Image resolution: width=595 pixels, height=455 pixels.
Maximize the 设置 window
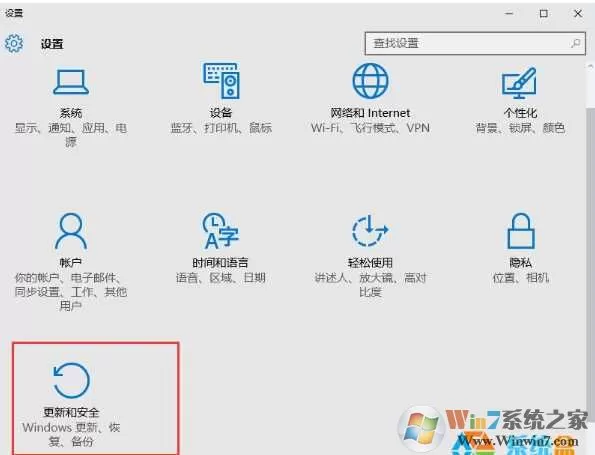543,14
